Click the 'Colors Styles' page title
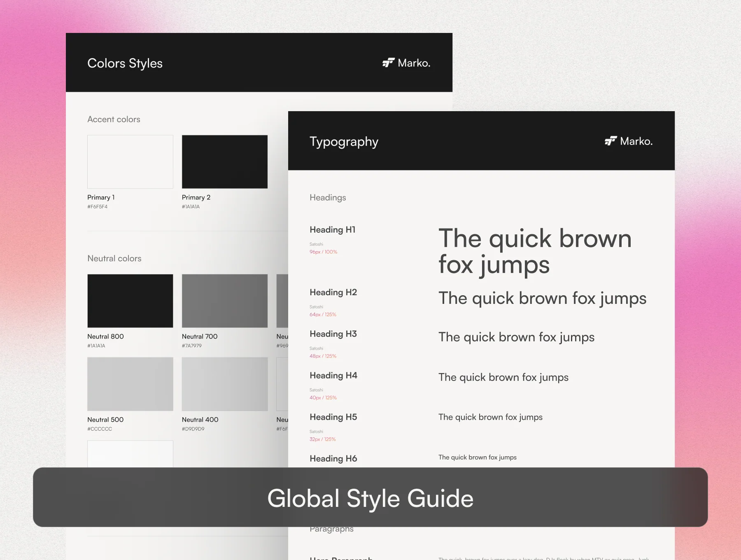741x560 pixels. (x=125, y=63)
